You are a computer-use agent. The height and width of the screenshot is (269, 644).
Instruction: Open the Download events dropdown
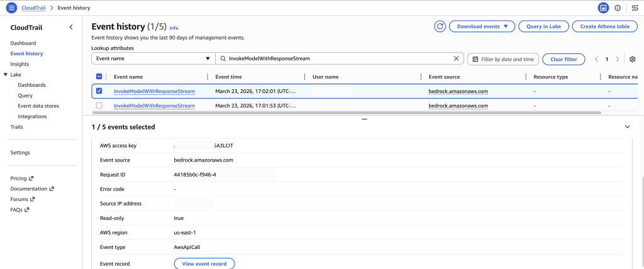(482, 26)
